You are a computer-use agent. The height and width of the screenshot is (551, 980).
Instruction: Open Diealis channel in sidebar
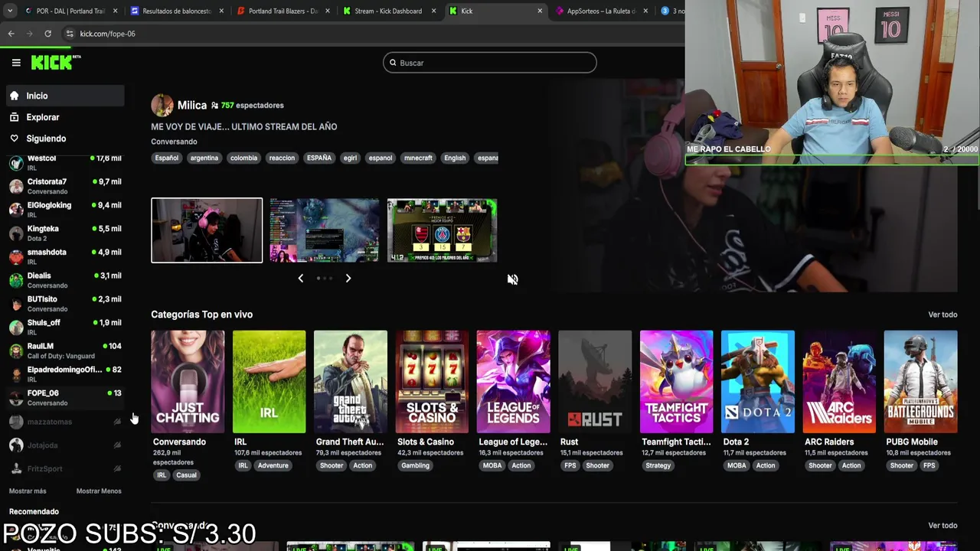click(65, 280)
